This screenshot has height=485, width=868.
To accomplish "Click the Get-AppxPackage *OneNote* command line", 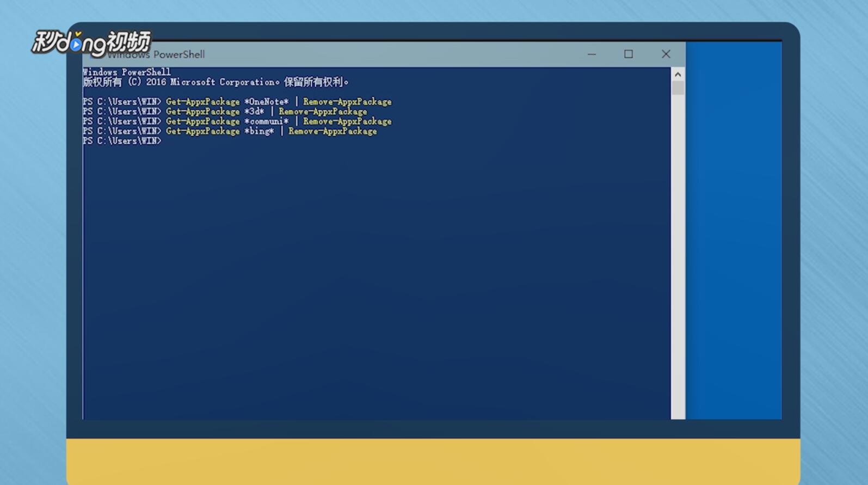I will [x=237, y=102].
